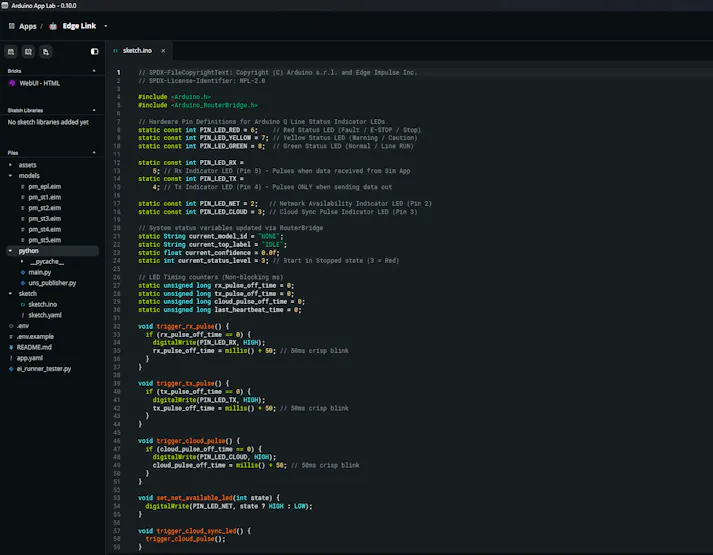Screen dimensions: 713x555
Task: Place cursor on set_net_available_led function name
Action: 194,498
